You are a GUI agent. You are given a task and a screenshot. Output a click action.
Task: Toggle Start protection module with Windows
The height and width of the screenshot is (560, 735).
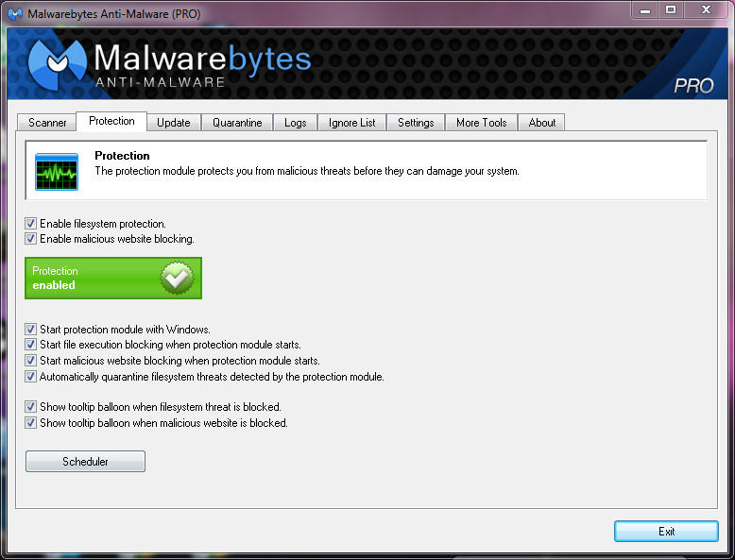(x=30, y=329)
